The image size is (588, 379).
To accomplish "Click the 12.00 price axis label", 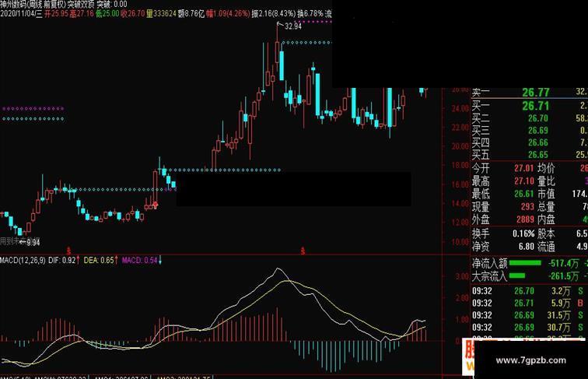I will [460, 222].
